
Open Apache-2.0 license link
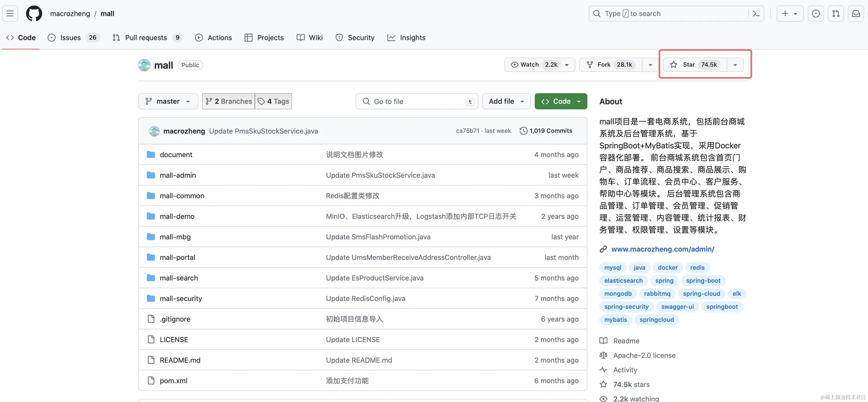click(644, 355)
